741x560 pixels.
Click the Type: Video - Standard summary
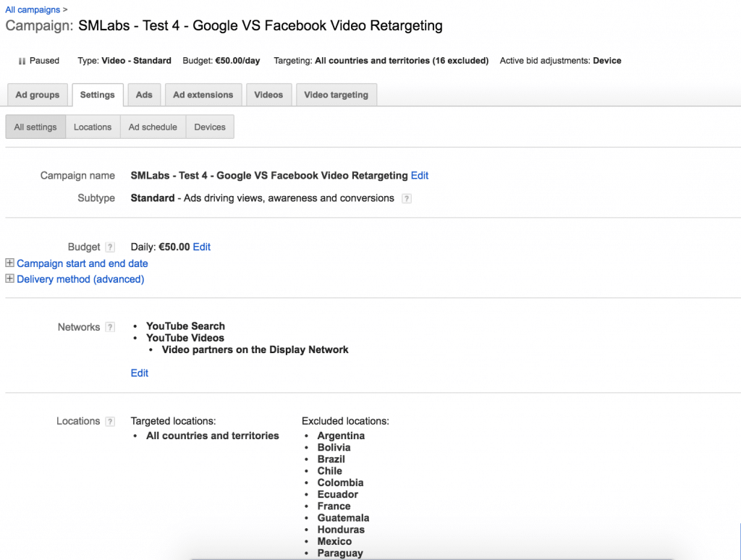[x=124, y=61]
